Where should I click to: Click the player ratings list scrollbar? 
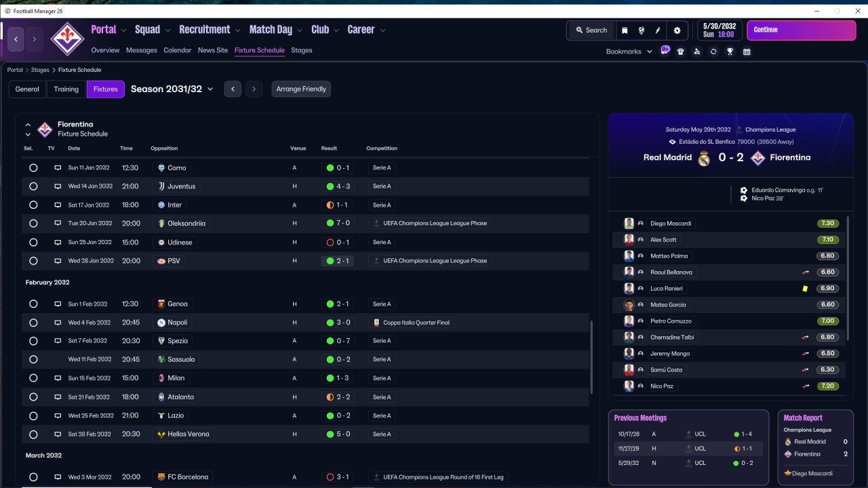coord(848,279)
